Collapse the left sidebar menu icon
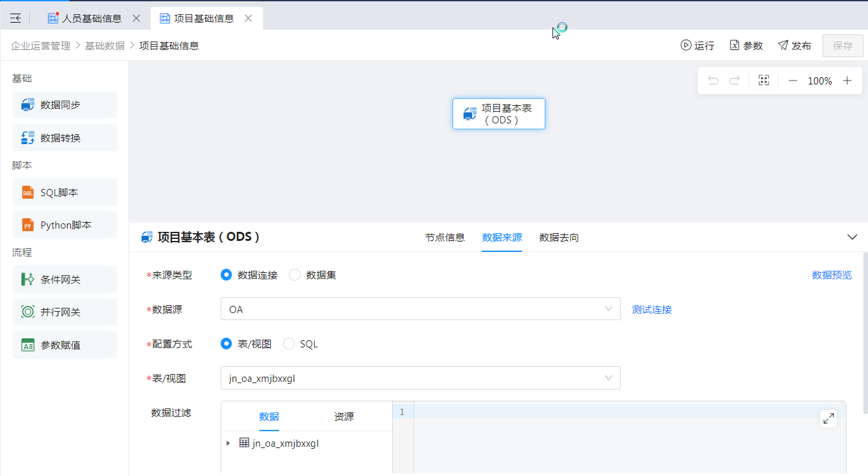The width and height of the screenshot is (868, 476). [x=16, y=18]
